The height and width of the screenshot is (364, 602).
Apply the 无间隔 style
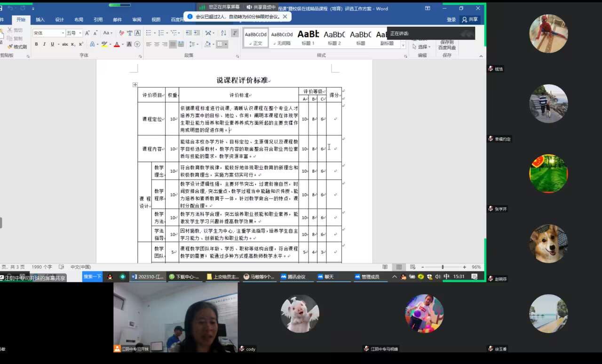(282, 38)
